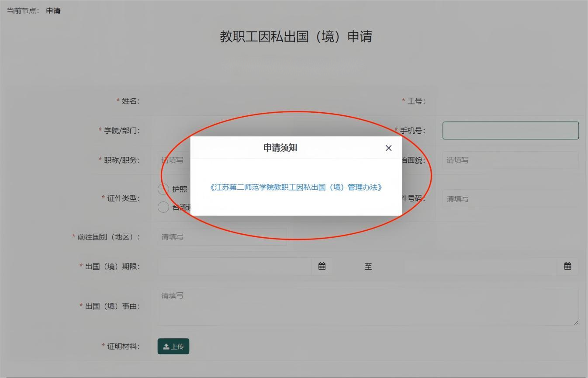
Task: Click the 前往国别（地区） input field
Action: [x=222, y=237]
